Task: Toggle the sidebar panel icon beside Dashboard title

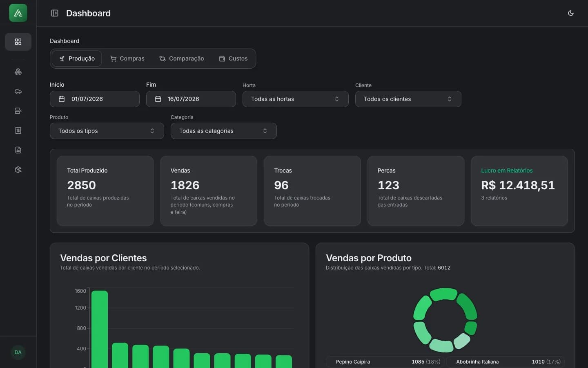Action: (55, 13)
